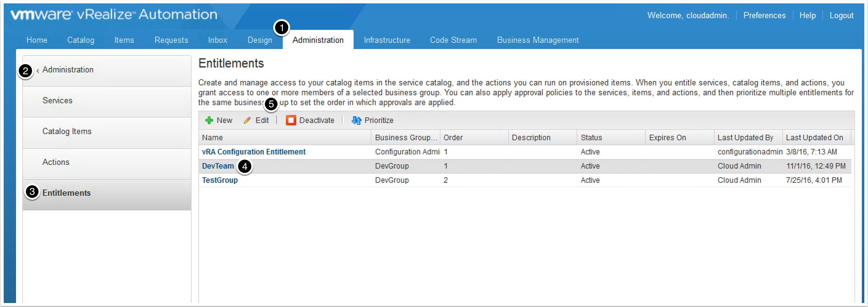Open Preferences in the top bar

[x=764, y=15]
